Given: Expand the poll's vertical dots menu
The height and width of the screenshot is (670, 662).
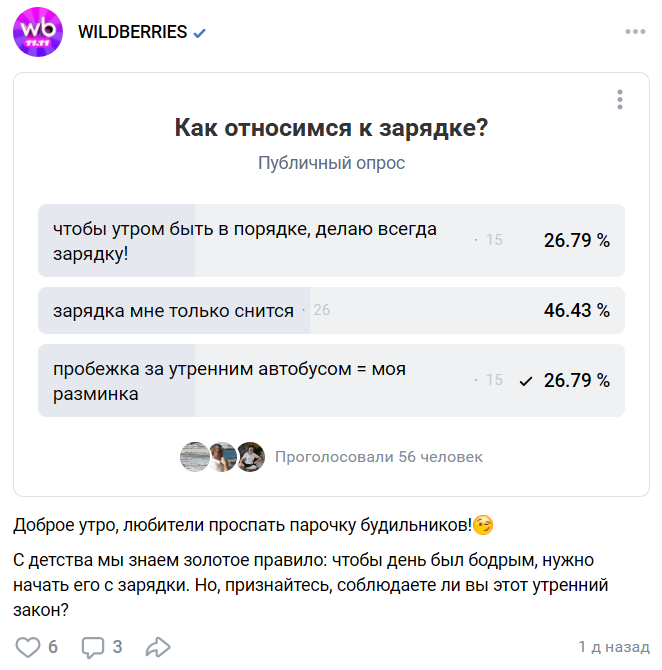Looking at the screenshot, I should [620, 100].
